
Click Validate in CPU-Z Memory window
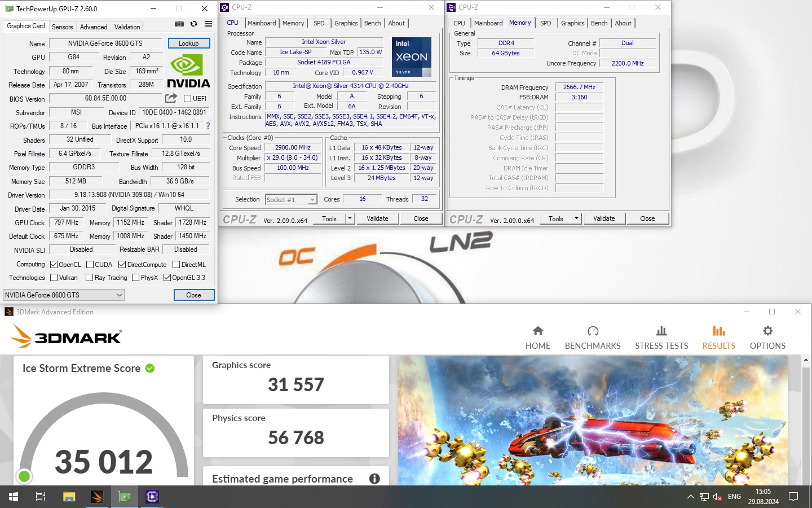[x=604, y=218]
